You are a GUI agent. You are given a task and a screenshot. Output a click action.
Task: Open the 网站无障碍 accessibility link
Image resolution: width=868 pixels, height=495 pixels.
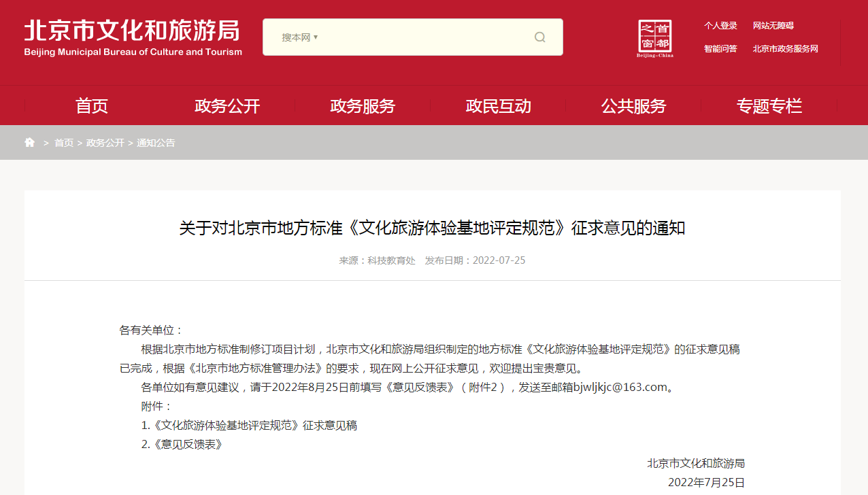tap(773, 26)
